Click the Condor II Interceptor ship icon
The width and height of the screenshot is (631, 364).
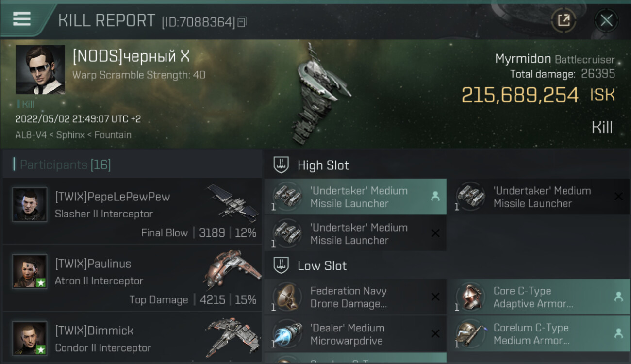tap(232, 336)
